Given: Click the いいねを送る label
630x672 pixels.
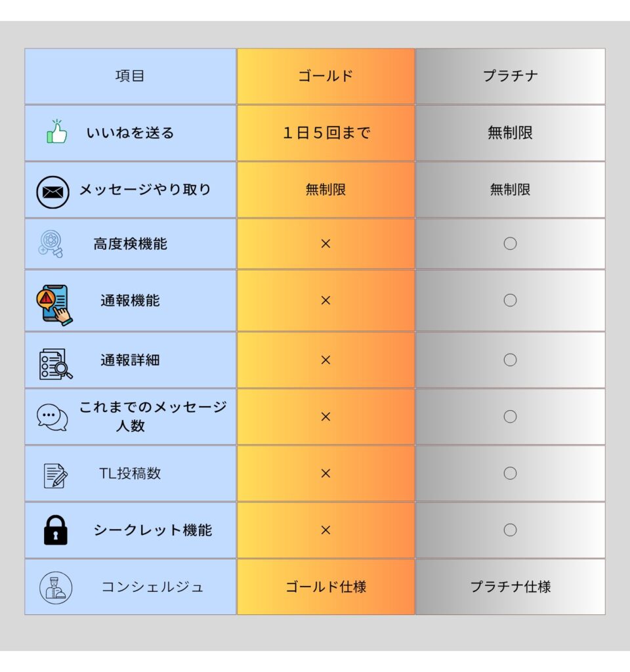Looking at the screenshot, I should click(x=130, y=133).
